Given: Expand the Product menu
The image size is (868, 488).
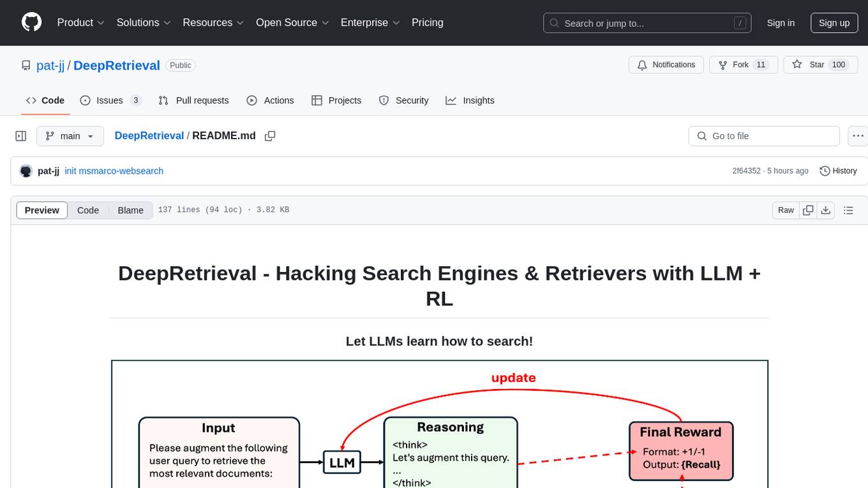Looking at the screenshot, I should point(81,22).
